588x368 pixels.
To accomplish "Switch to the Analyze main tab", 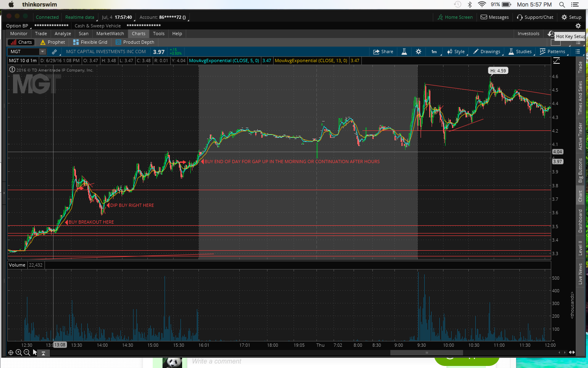I will [x=63, y=34].
